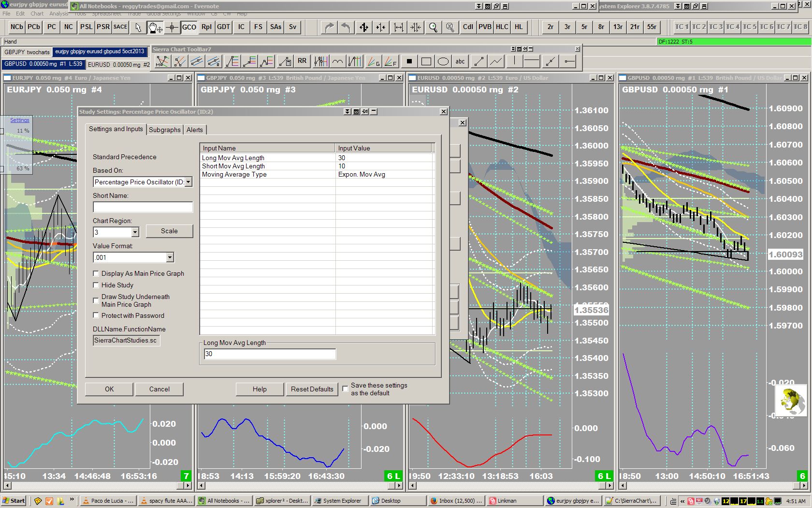Screen dimensions: 812x508
Task: Select the pointer arrow tool
Action: 138,27
